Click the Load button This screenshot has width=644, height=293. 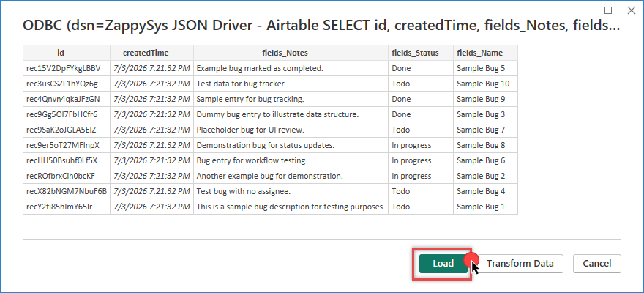point(443,264)
